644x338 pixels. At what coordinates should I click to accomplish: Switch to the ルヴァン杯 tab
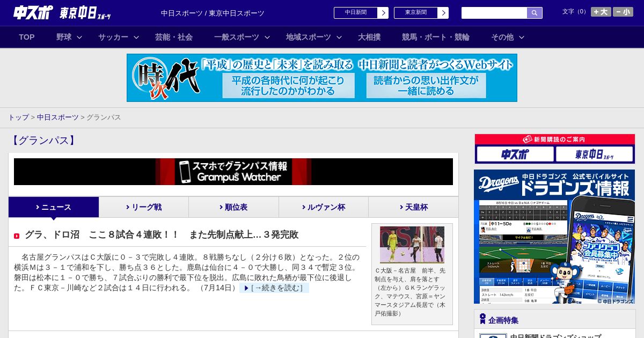324,207
